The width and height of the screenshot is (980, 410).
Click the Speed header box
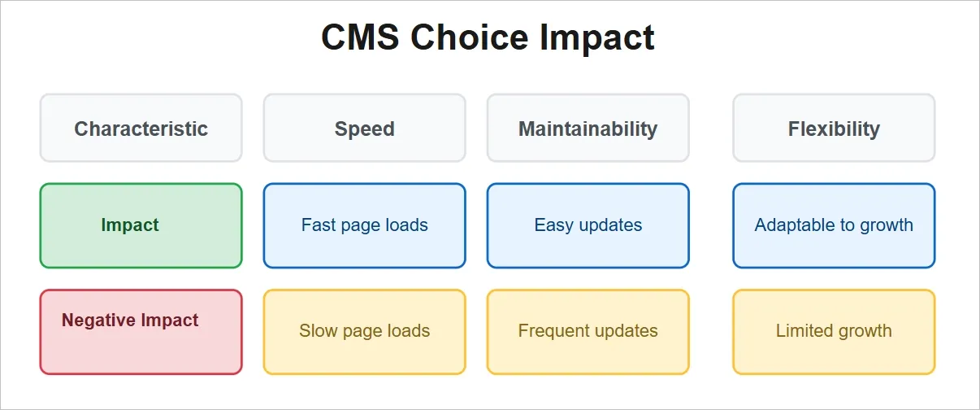coord(364,129)
